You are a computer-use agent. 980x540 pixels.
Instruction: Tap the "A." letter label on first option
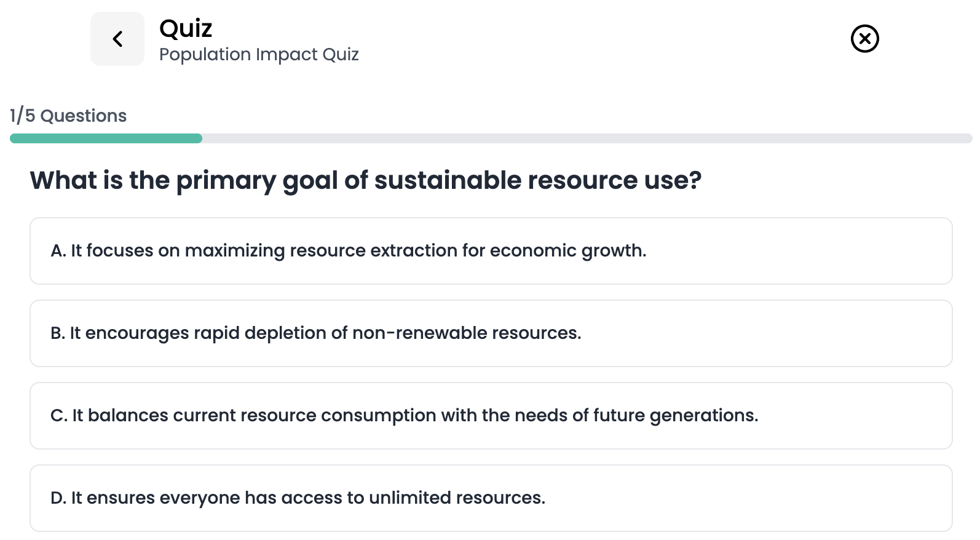click(x=58, y=251)
